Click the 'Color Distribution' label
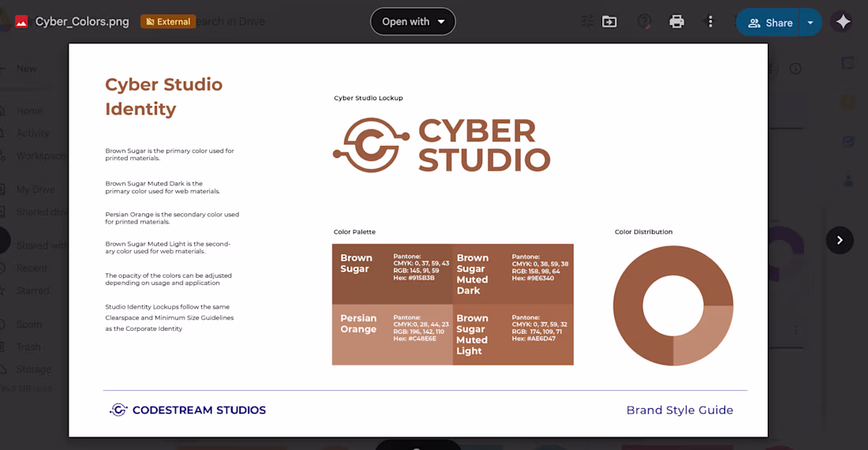 coord(643,232)
